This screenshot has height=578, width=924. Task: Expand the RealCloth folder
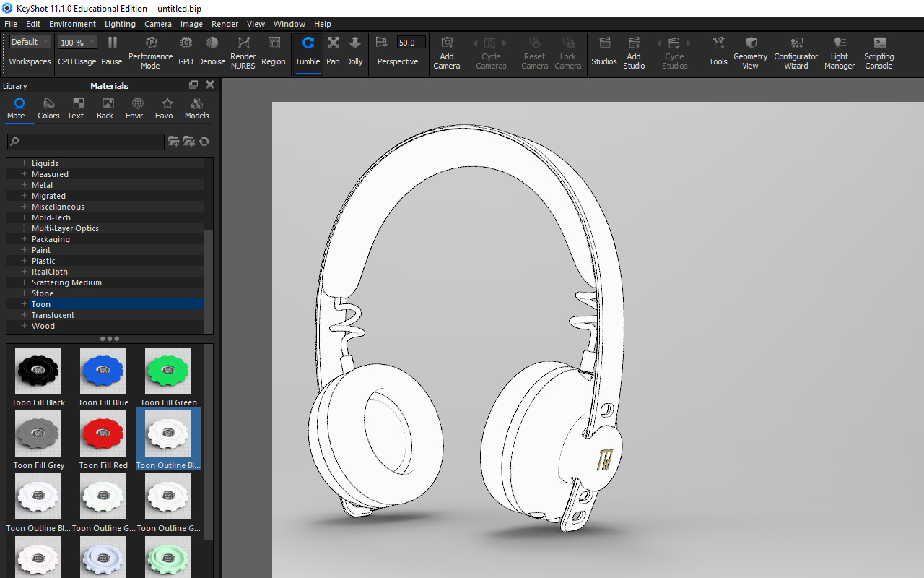tap(24, 272)
